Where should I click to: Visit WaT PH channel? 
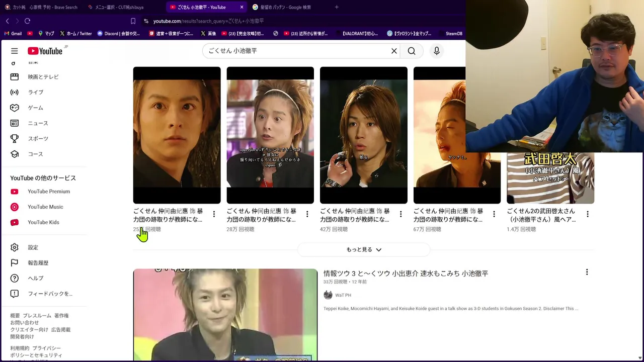(343, 295)
